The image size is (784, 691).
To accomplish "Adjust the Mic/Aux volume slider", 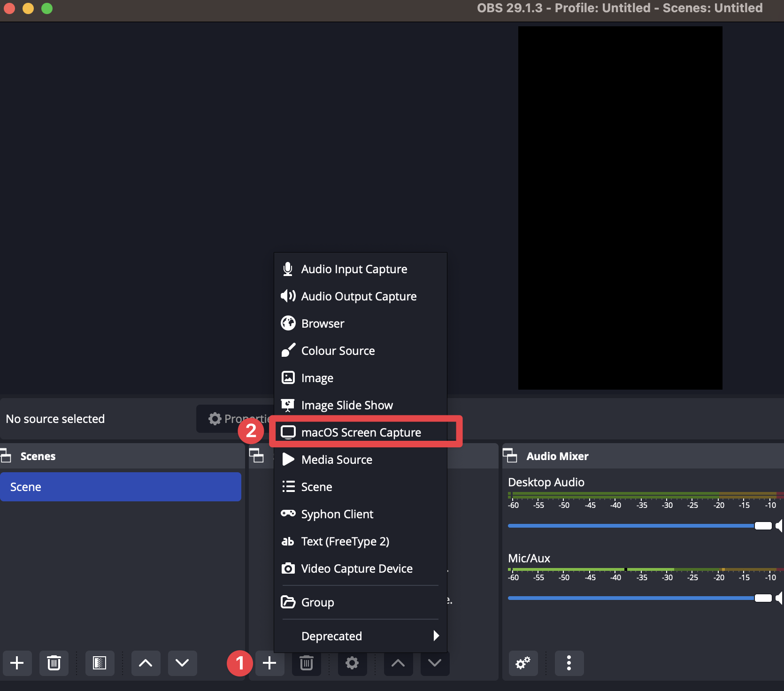I will click(640, 598).
